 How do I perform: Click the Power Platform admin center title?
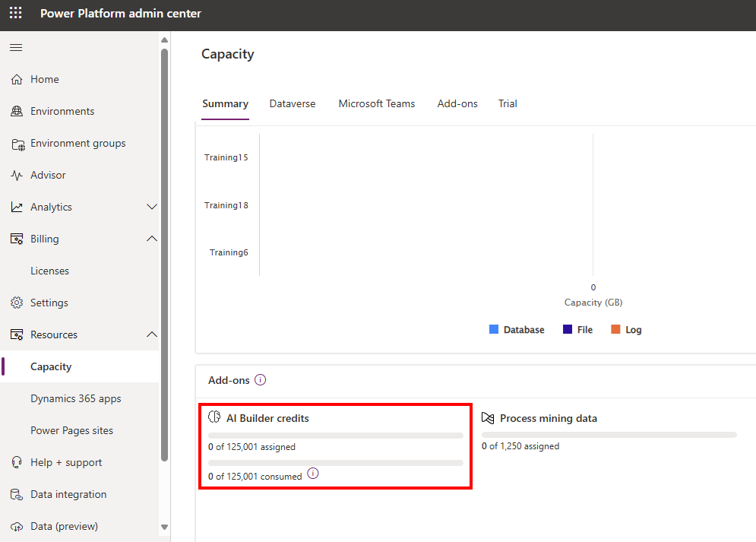tap(121, 14)
